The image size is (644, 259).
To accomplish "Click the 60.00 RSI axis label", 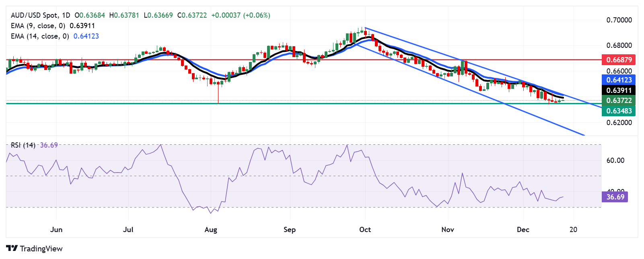I will (x=615, y=160).
